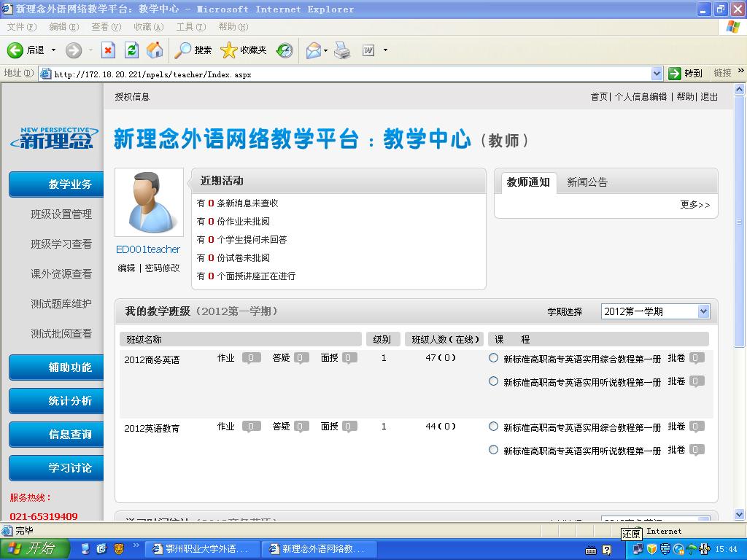The image size is (747, 560).
Task: Click the 班级设置管理 sidebar link
Action: pos(61,214)
